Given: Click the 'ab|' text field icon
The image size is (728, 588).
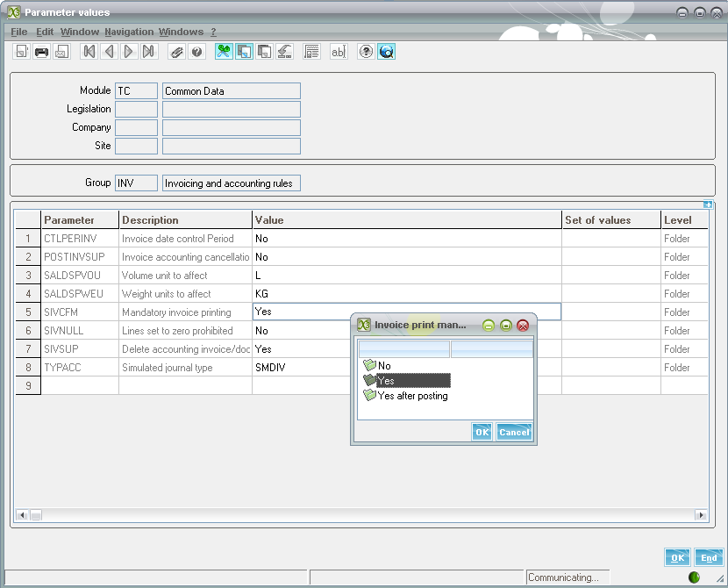Looking at the screenshot, I should 339,52.
